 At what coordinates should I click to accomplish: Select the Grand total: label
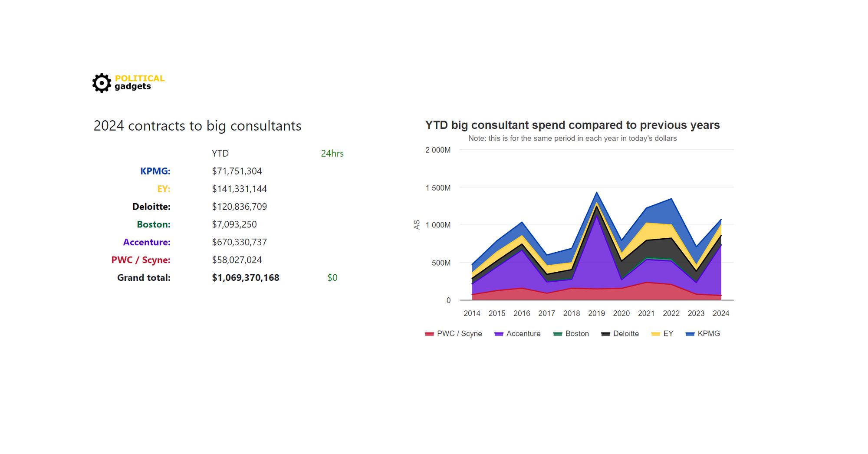click(x=144, y=278)
